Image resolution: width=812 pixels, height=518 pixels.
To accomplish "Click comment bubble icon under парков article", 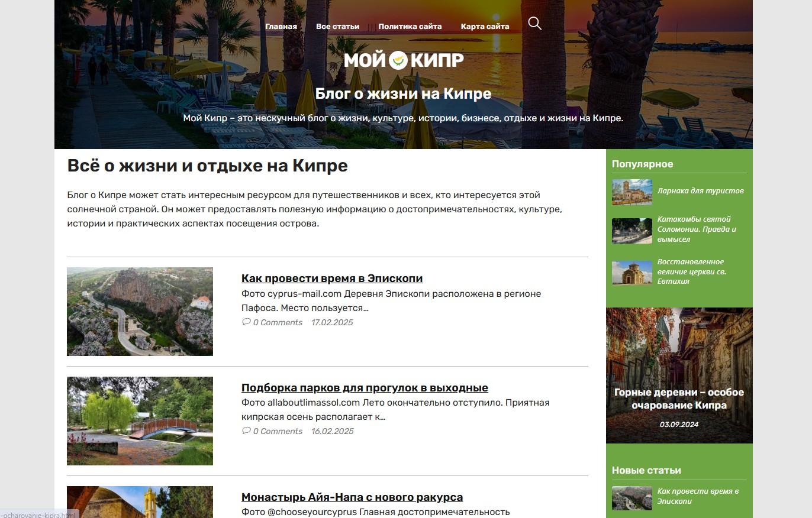I will pos(246,431).
